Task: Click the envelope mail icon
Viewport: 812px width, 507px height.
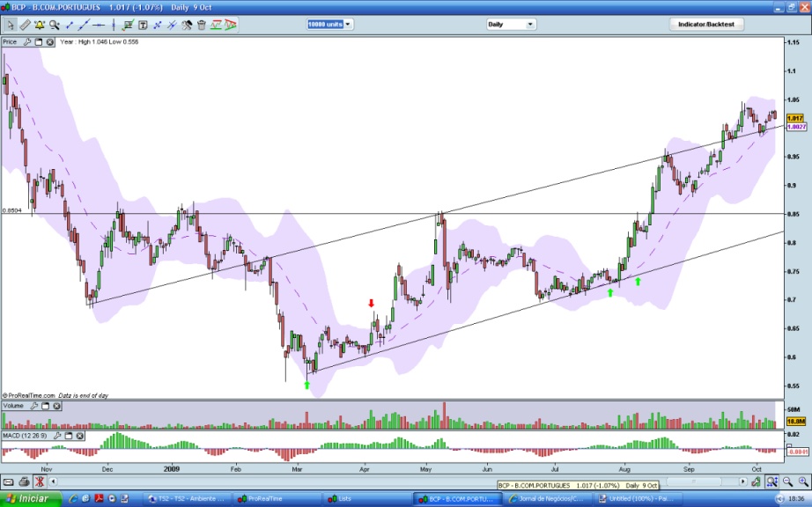Action: 8,482
